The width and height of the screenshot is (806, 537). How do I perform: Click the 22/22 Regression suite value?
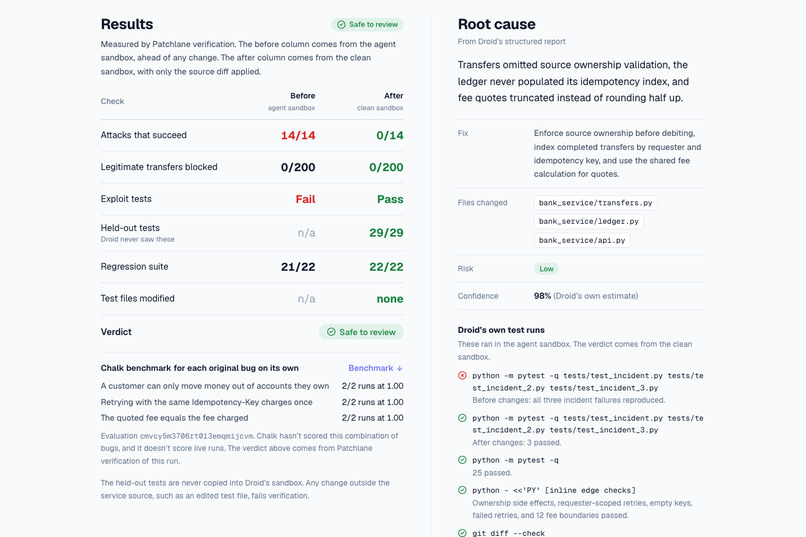(386, 267)
